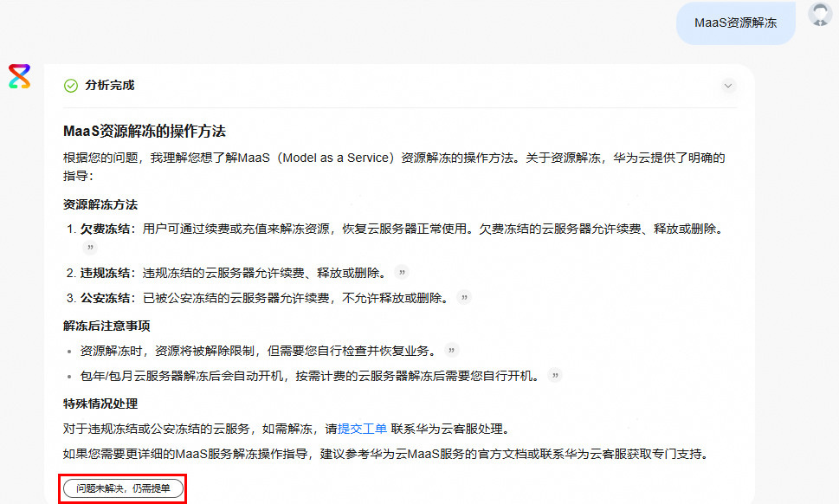Collapse the 分析完成 analysis panel chevron

point(728,86)
